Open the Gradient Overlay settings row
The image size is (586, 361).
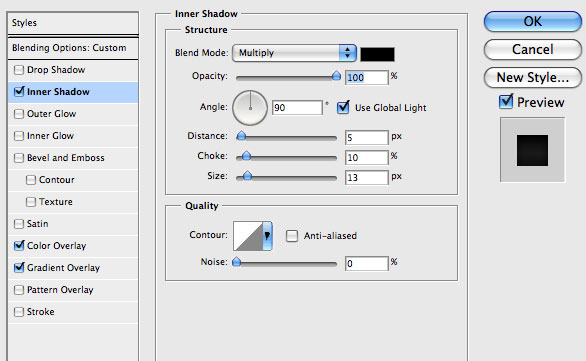[73, 268]
